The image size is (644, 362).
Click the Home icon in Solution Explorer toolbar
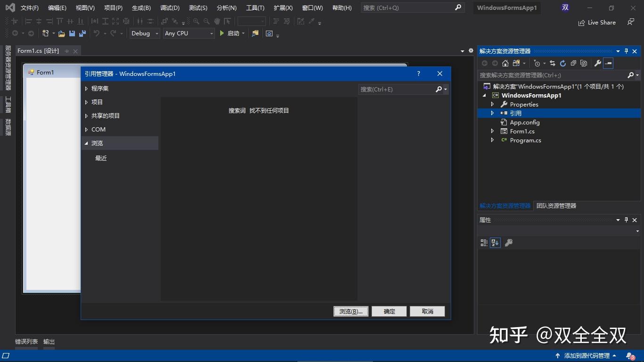(505, 63)
